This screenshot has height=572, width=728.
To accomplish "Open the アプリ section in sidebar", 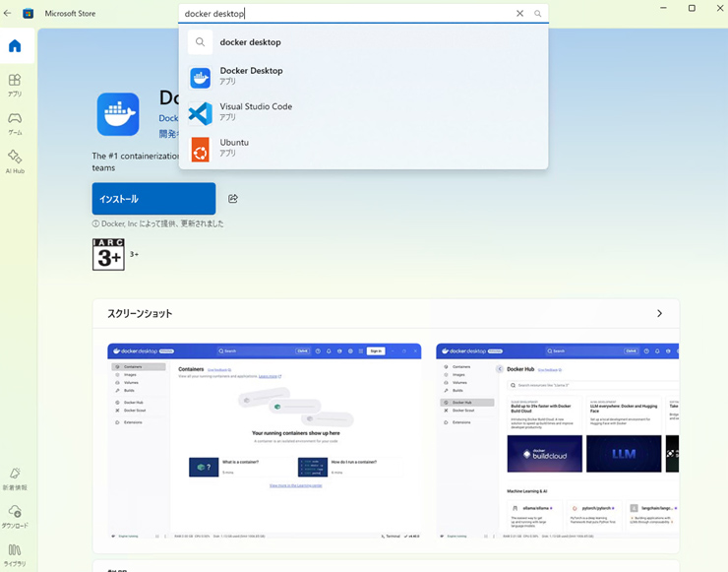I will point(15,85).
